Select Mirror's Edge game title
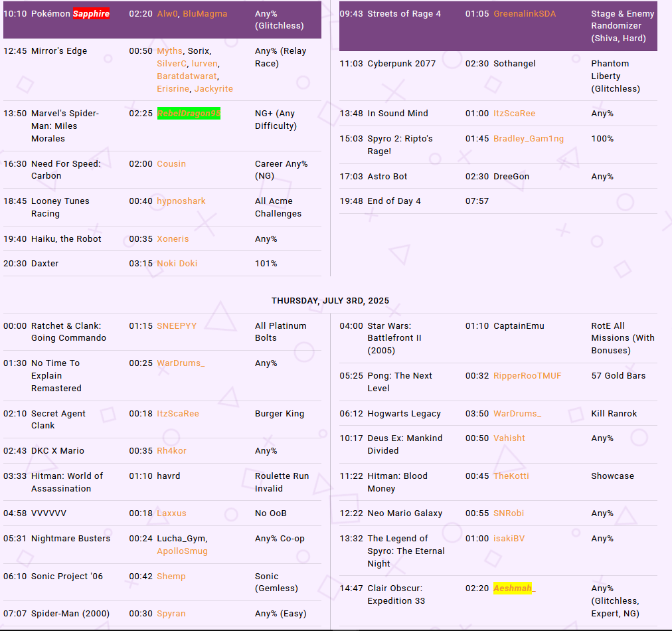This screenshot has height=631, width=672. pyautogui.click(x=59, y=51)
